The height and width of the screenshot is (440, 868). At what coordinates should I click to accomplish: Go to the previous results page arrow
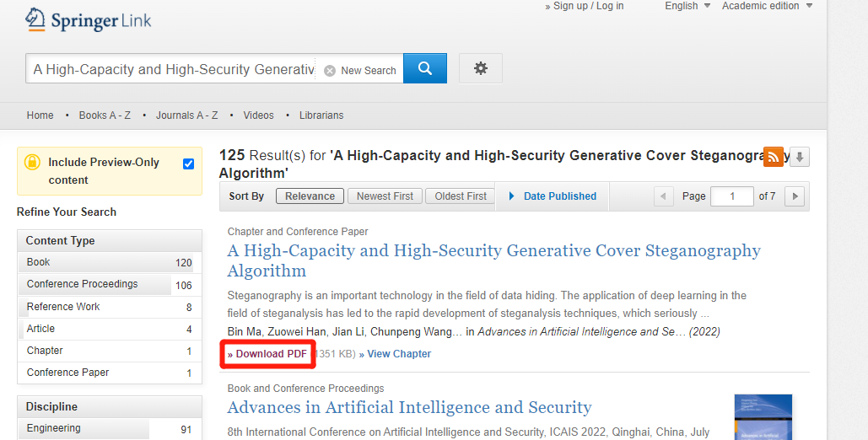[x=664, y=196]
